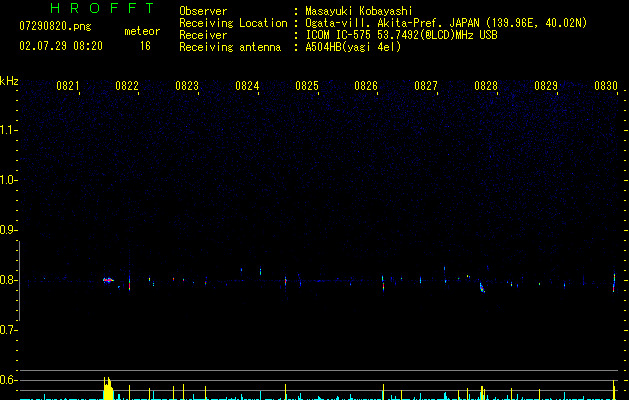Image resolution: width=629 pixels, height=400 pixels.
Task: Click the 0825 time axis marker
Action: (x=307, y=86)
